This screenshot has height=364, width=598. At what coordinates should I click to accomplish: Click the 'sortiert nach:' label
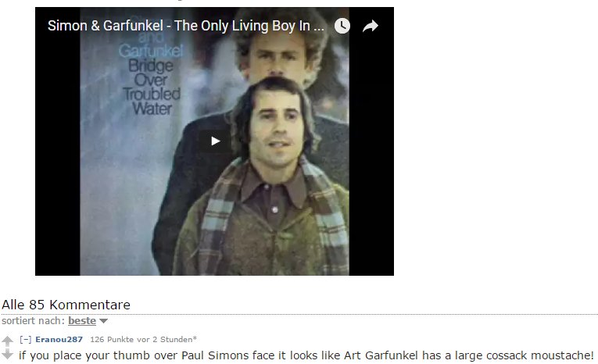(x=33, y=320)
